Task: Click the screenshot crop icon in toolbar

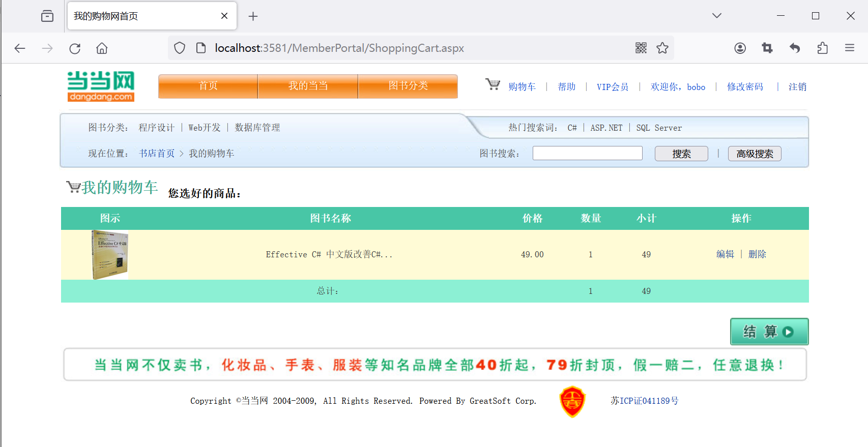Action: pos(767,48)
